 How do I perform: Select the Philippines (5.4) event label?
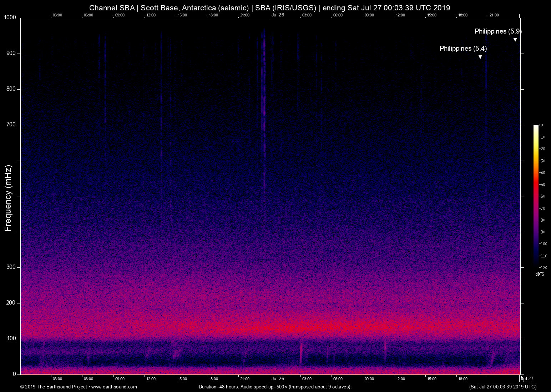pos(463,49)
